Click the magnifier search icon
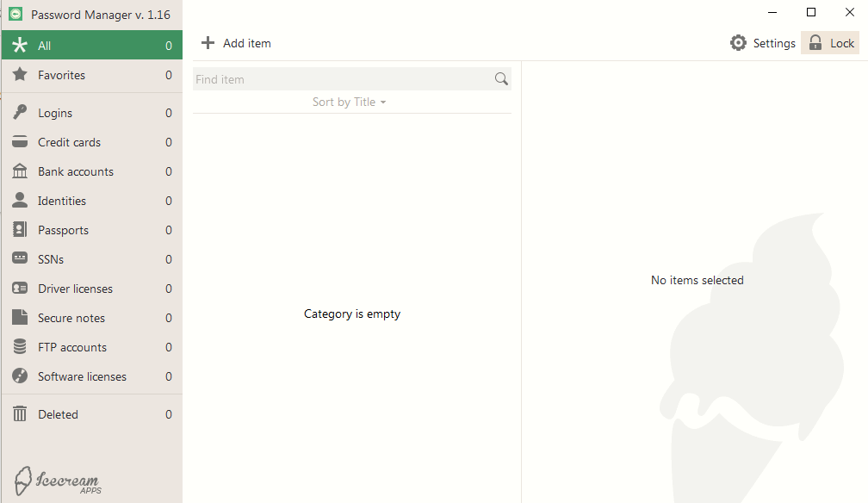Viewport: 868px width, 503px height. coord(501,79)
